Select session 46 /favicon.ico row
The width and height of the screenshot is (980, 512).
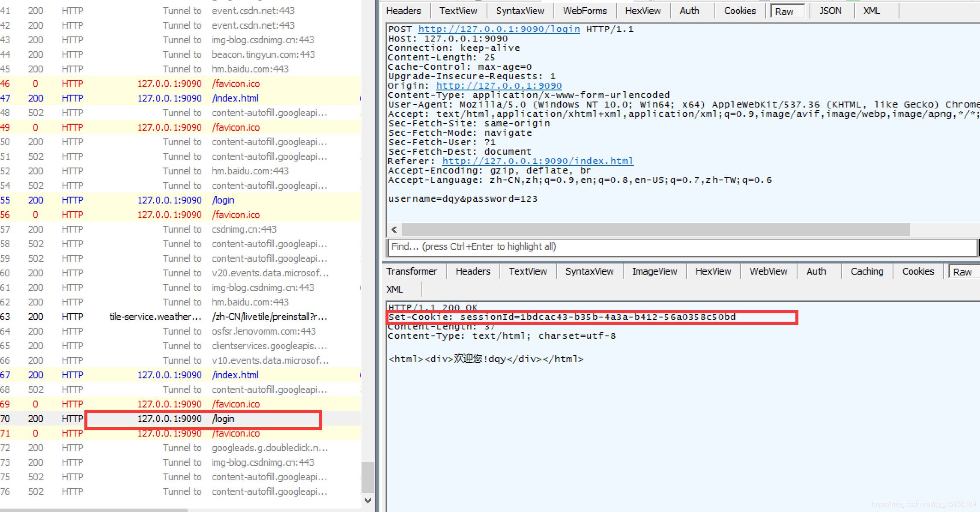point(180,84)
